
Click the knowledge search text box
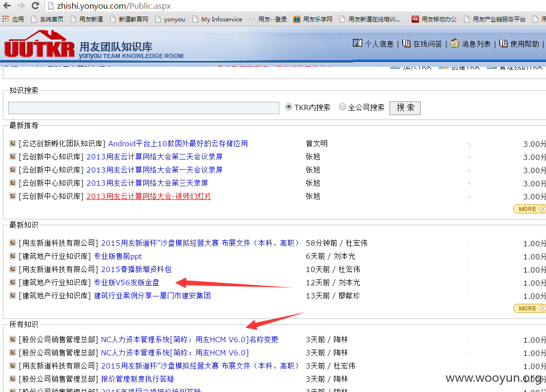(x=144, y=108)
